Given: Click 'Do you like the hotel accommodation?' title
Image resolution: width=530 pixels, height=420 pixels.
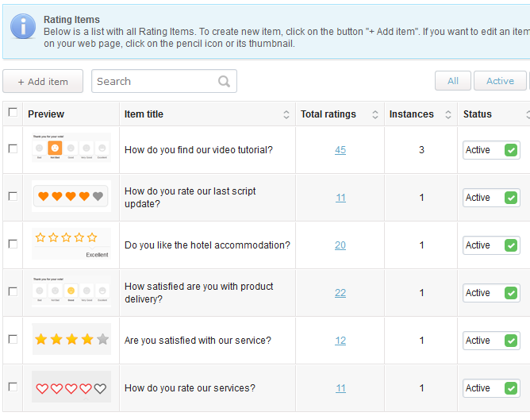Looking at the screenshot, I should pos(207,245).
